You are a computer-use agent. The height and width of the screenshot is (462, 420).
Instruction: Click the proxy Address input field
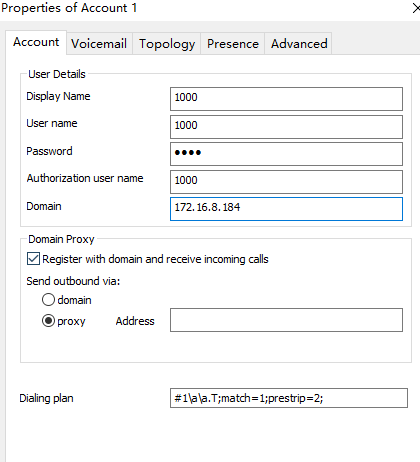[x=286, y=320]
